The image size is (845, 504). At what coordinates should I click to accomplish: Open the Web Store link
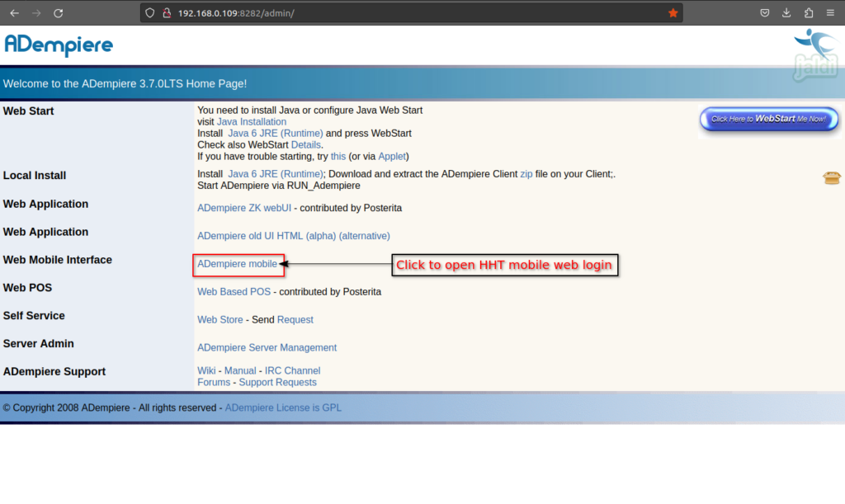coord(220,320)
